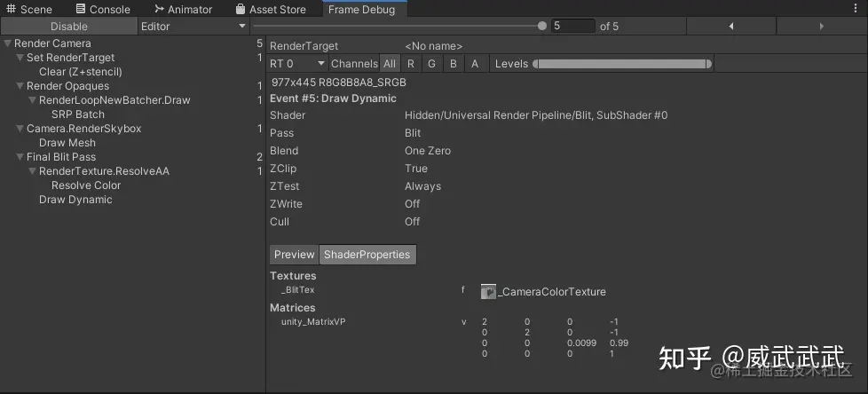Go to the next event arrow
The image size is (868, 394).
pyautogui.click(x=822, y=26)
